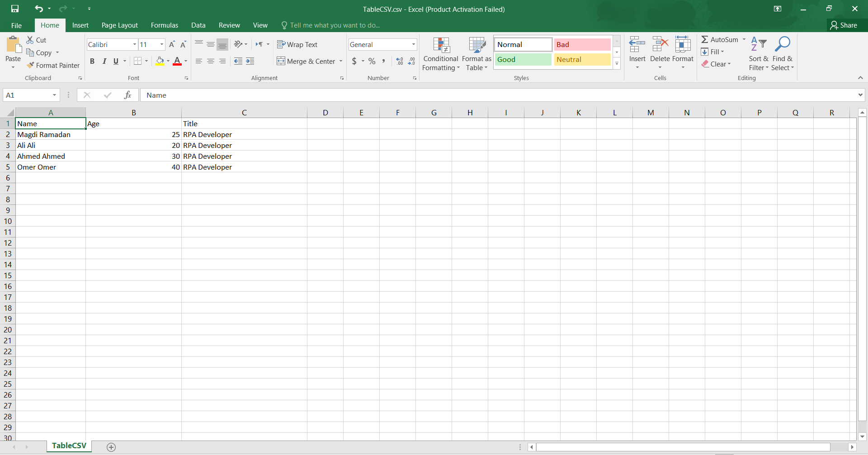Toggle Italic formatting
The width and height of the screenshot is (868, 455).
click(104, 61)
